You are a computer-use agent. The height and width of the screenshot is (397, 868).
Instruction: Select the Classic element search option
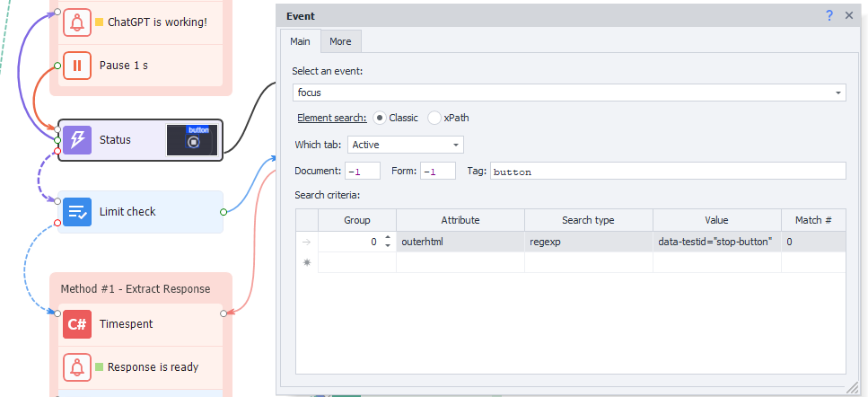380,118
